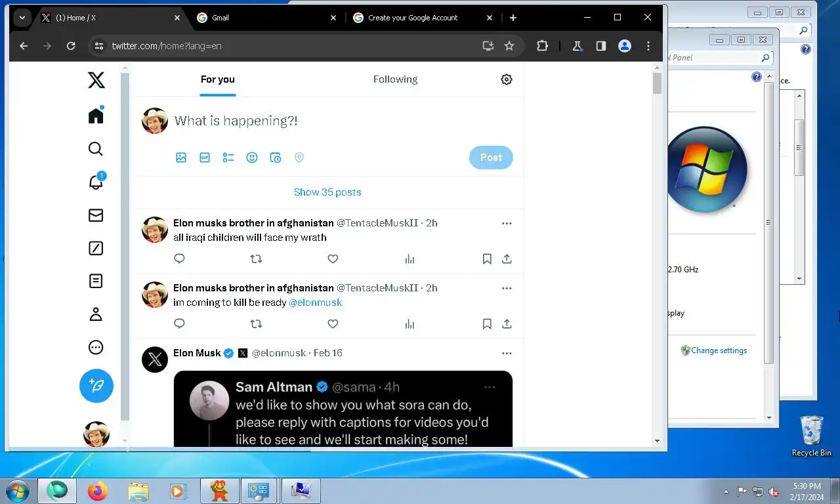Open Chrome profile avatar
Viewport: 840px width, 504px height.
[625, 46]
